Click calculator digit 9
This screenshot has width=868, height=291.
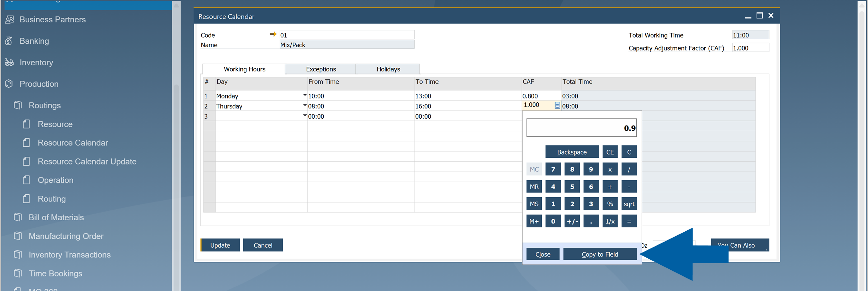591,169
